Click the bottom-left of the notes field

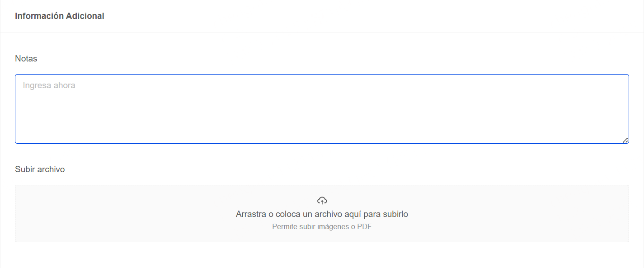[x=27, y=136]
